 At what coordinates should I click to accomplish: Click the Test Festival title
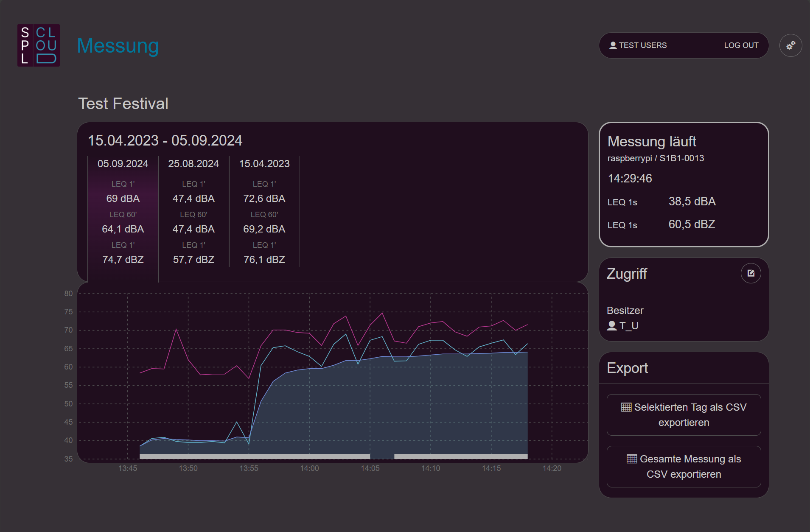[123, 104]
